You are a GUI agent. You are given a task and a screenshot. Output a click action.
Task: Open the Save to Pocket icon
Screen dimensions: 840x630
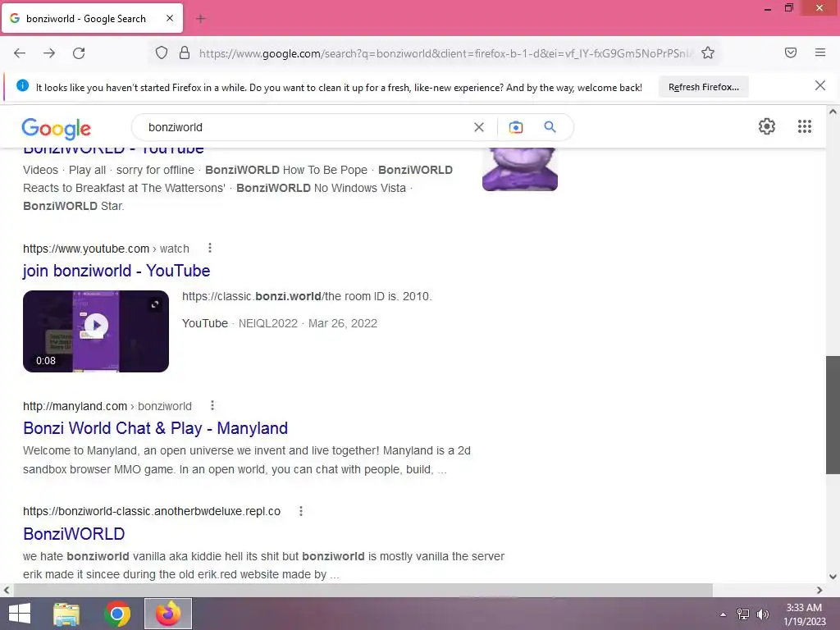click(x=791, y=52)
